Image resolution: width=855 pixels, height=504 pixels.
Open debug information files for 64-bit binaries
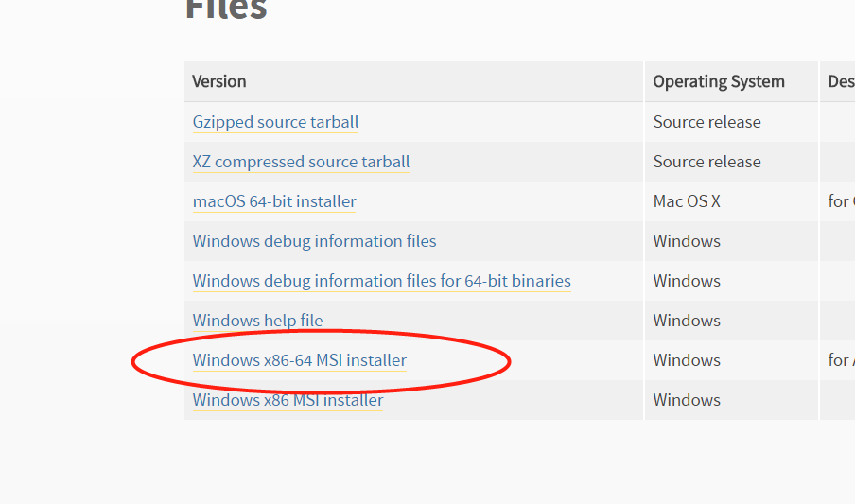pyautogui.click(x=382, y=281)
